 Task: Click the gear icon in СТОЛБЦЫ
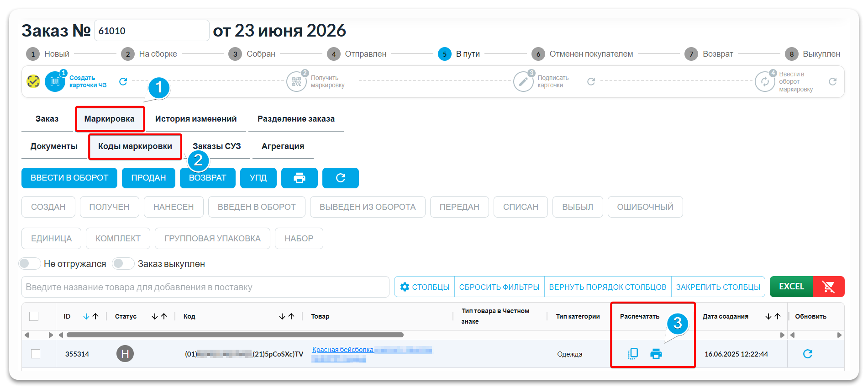coord(405,287)
